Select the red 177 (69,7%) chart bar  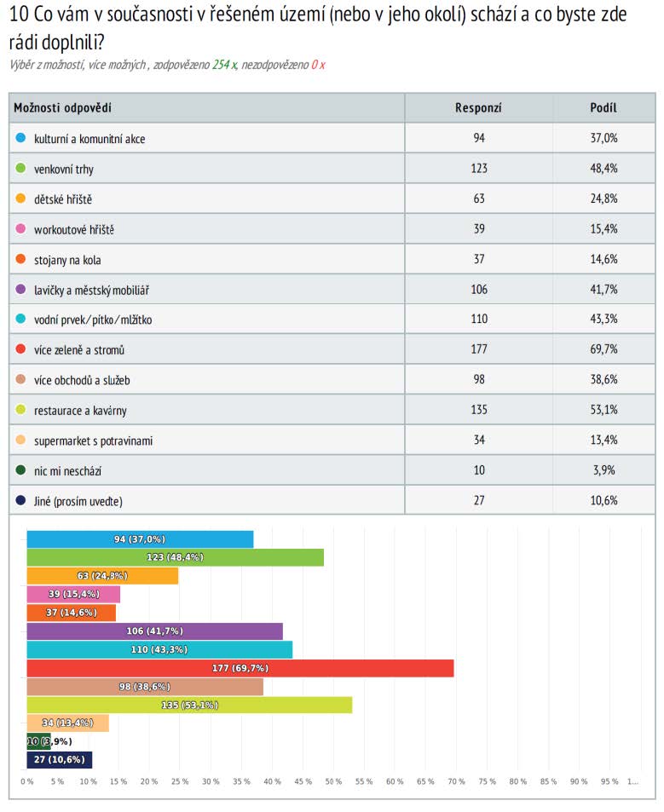coord(240,668)
